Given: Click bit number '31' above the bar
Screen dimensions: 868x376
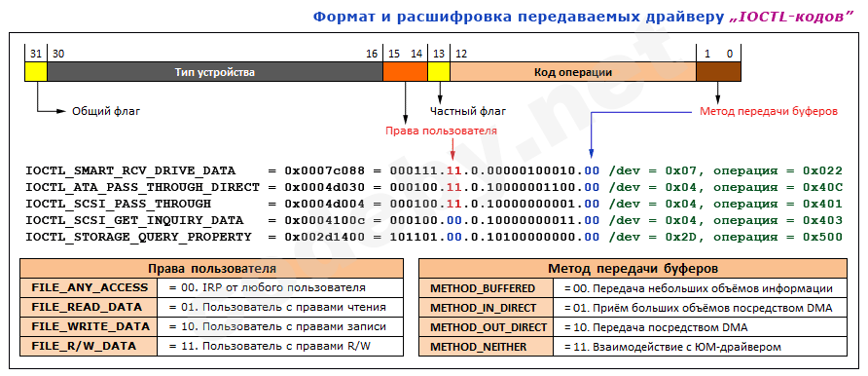Looking at the screenshot, I should pos(36,54).
